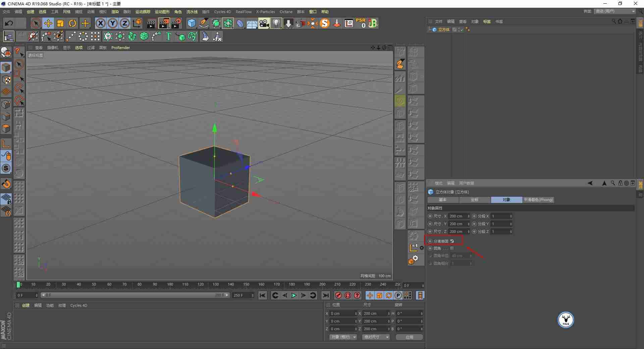644x349 pixels.
Task: Click the MoText T icon
Action: tap(168, 36)
